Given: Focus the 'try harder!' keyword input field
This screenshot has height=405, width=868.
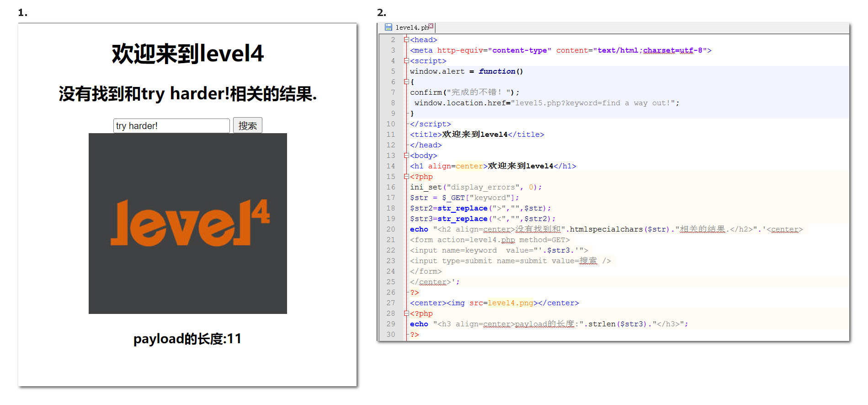Looking at the screenshot, I should (171, 126).
